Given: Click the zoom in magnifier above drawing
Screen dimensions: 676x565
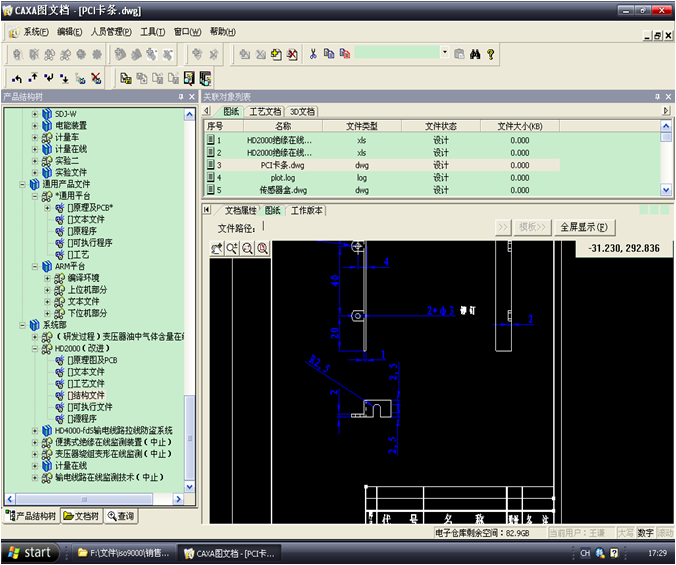Looking at the screenshot, I should (231, 248).
